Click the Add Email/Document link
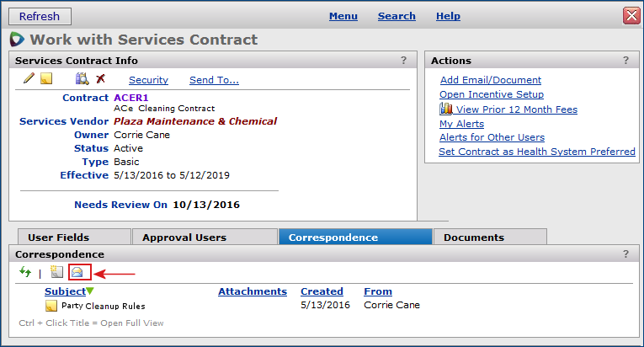 point(490,80)
